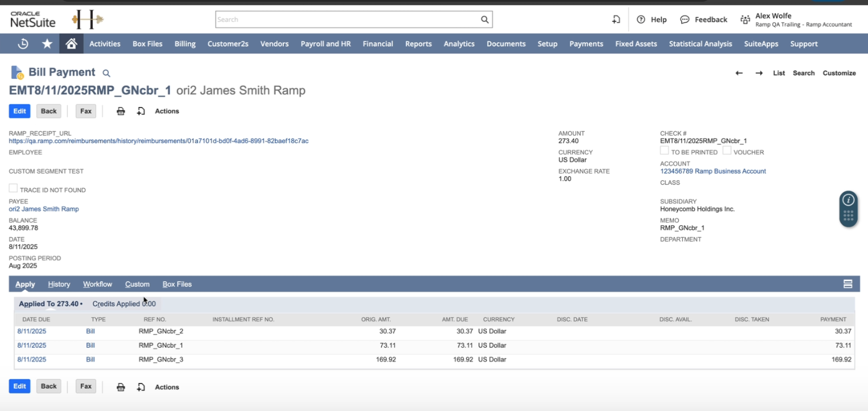Open the Ramp receipt URL link
Viewport: 868px width, 411px height.
(158, 141)
